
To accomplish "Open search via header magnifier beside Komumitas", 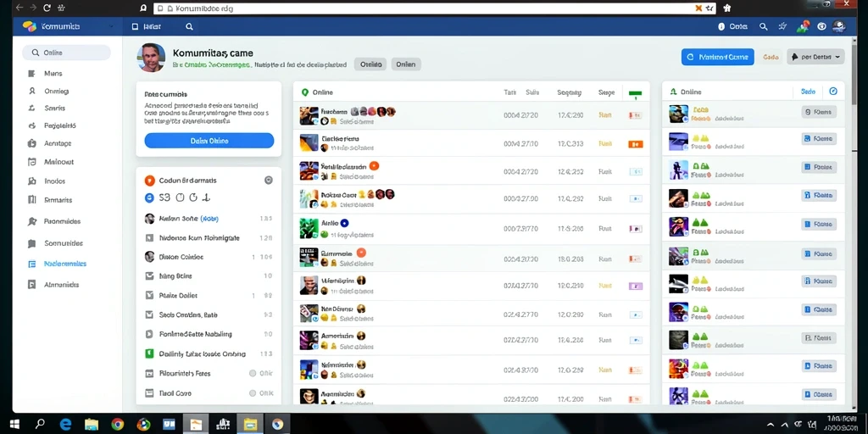I will 189,26.
